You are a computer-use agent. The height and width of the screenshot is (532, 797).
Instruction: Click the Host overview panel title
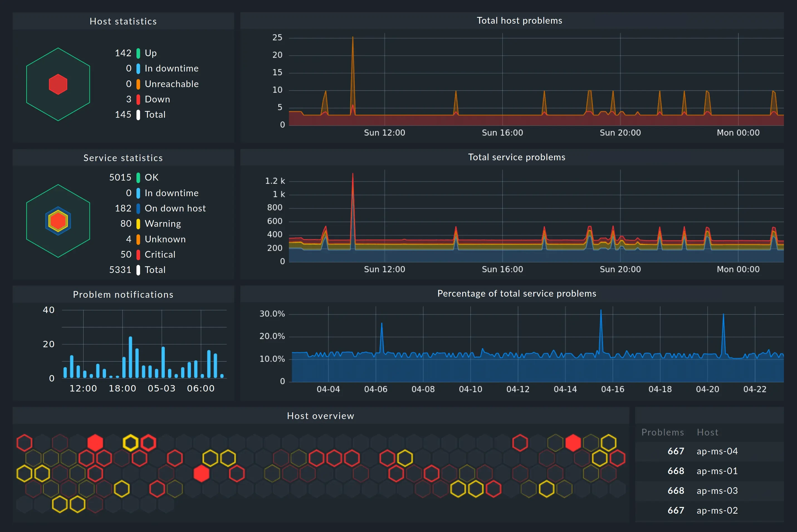(320, 416)
